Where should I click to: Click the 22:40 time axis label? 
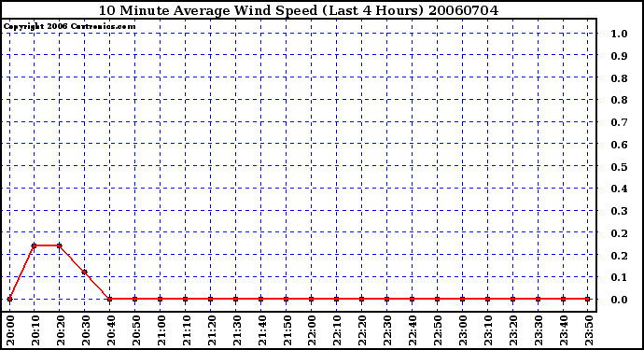[413, 330]
